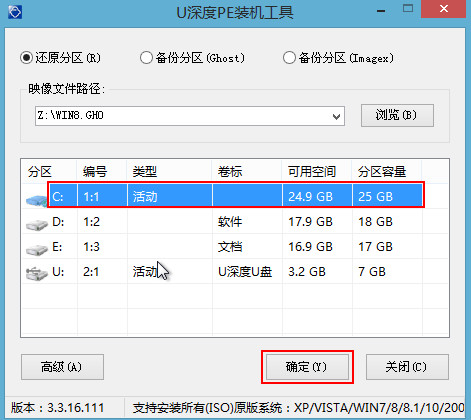Screen dimensions: 471x420
Task: Click the 浏览 (B) browse button
Action: point(397,115)
